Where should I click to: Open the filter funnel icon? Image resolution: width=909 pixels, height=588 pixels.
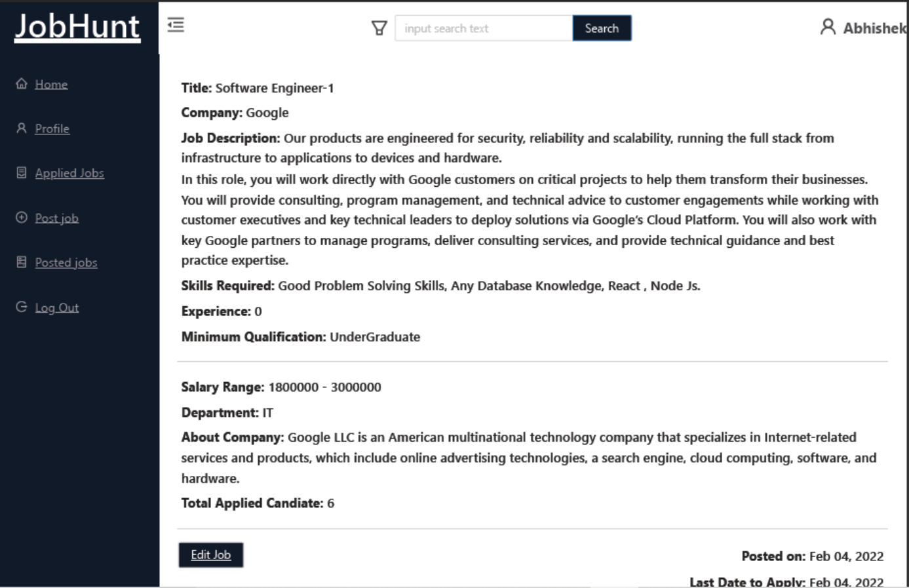coord(380,28)
